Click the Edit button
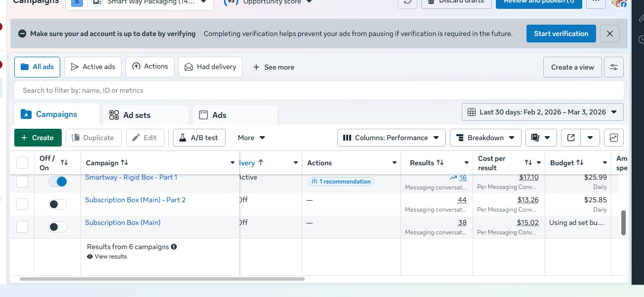644x297 pixels. 145,138
